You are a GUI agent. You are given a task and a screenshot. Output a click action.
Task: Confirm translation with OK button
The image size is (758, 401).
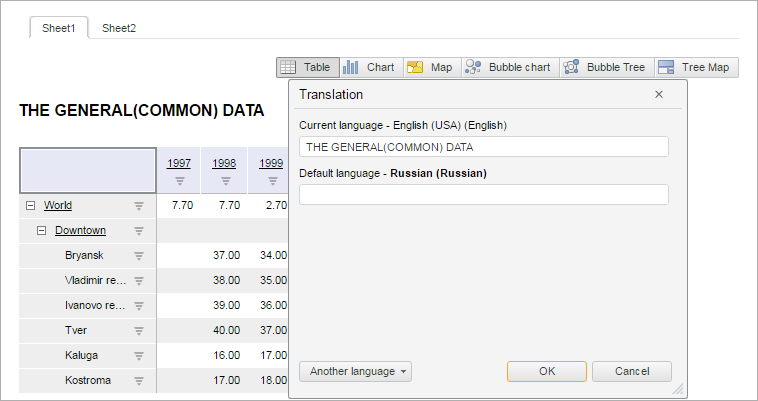click(546, 372)
